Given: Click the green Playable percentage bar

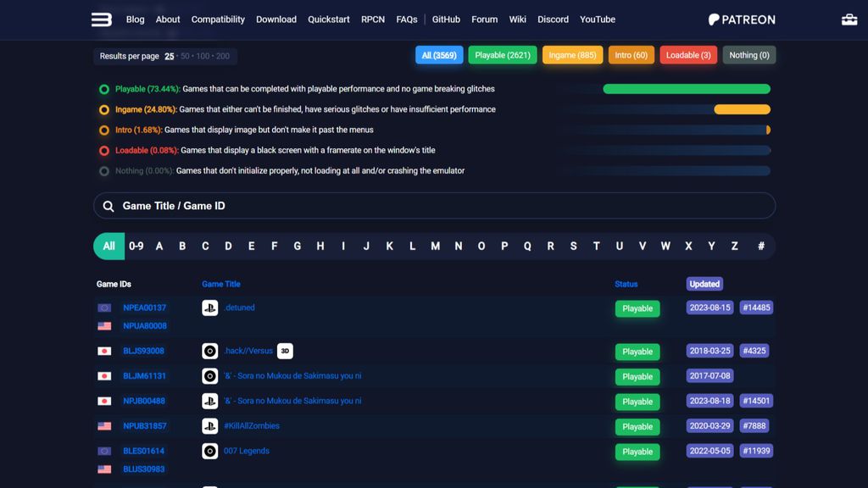Looking at the screenshot, I should (686, 89).
